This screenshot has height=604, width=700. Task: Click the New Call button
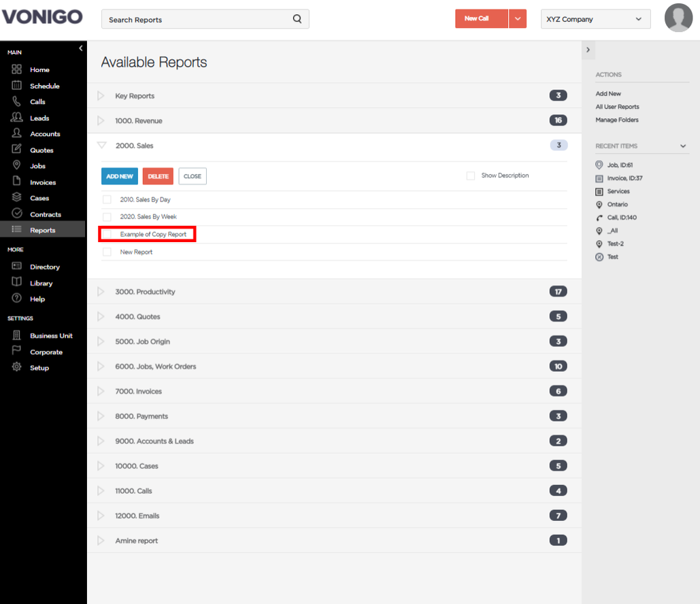point(481,19)
